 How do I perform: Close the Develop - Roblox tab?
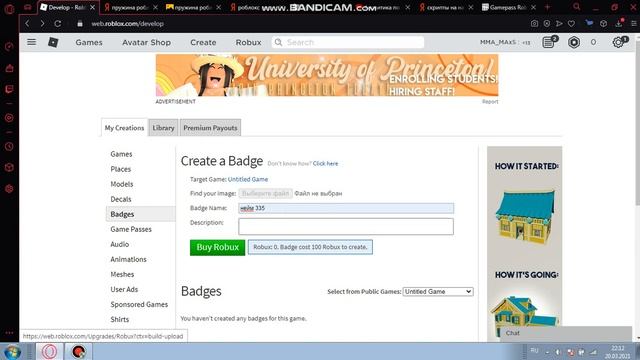pos(93,7)
